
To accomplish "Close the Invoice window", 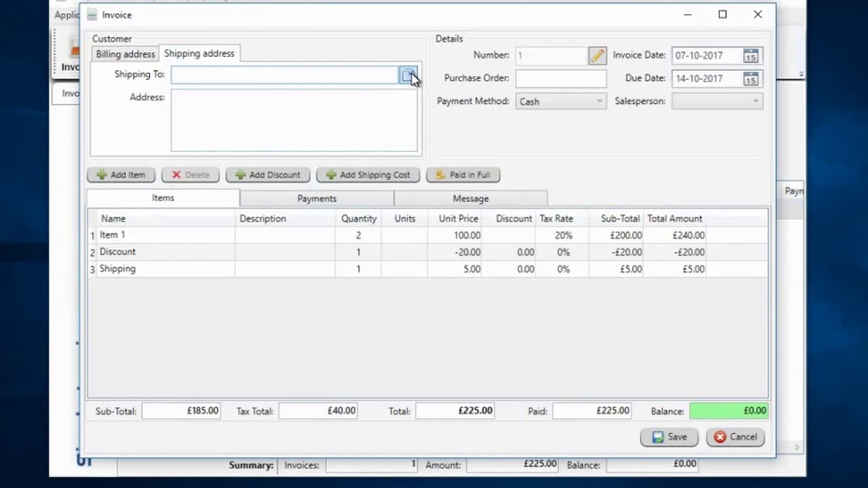I will click(758, 14).
